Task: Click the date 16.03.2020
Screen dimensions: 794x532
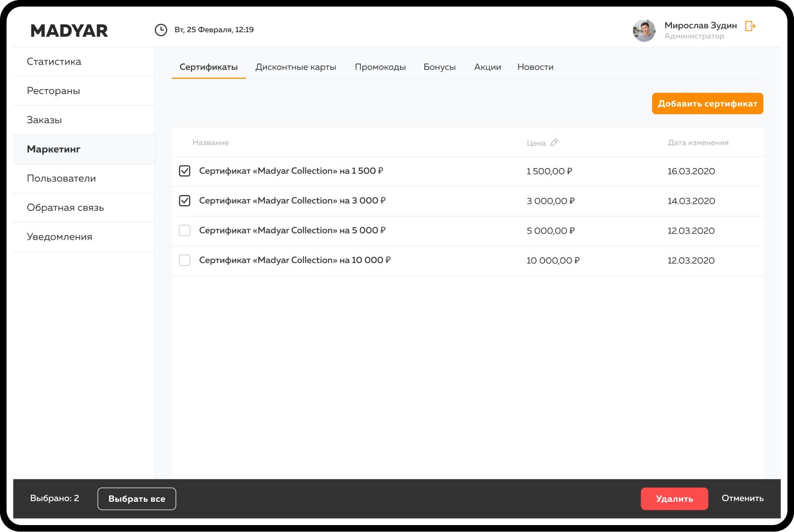Action: coord(691,172)
